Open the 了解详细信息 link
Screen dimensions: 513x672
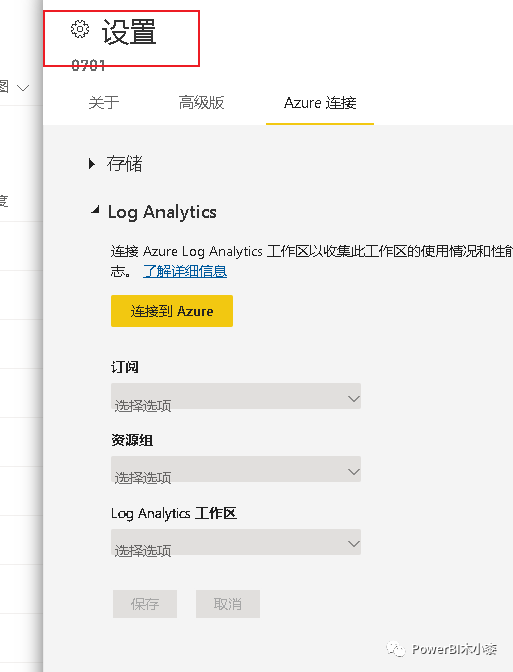point(185,271)
